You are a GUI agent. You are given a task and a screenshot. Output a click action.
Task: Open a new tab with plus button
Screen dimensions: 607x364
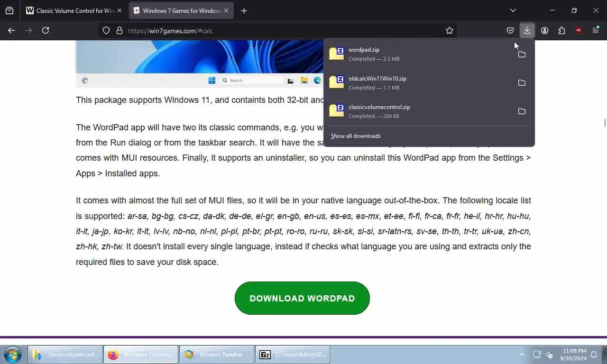point(244,10)
